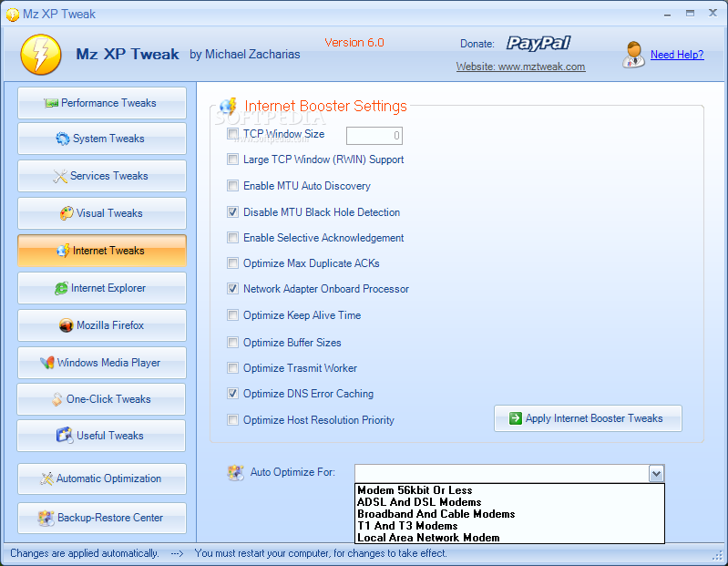Apply Internet Booster Tweaks

588,418
